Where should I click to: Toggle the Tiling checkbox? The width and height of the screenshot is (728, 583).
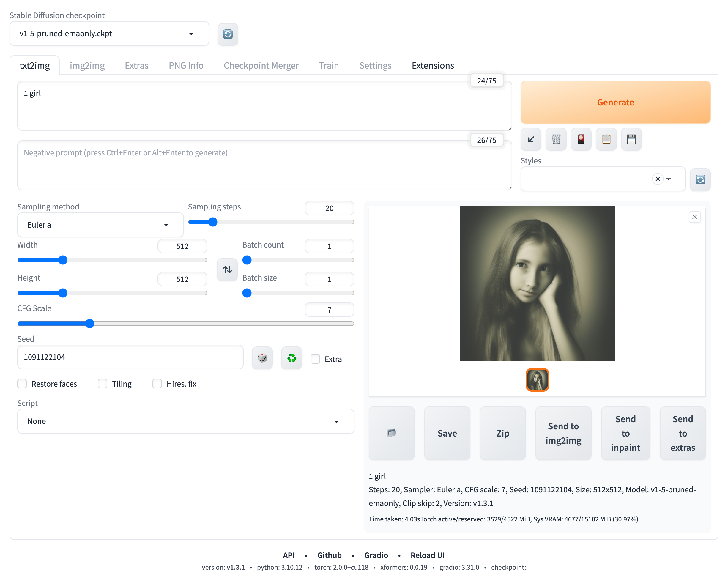tap(103, 384)
